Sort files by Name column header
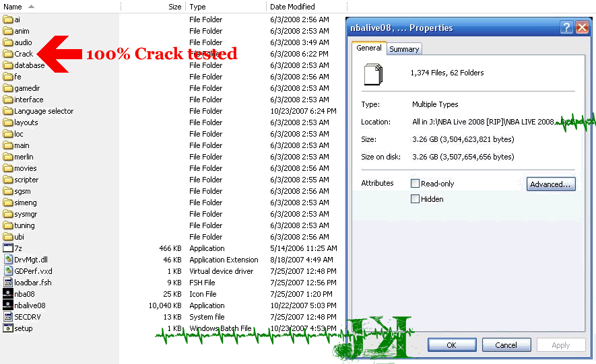Screen dimensions: 596x364 (61, 7)
